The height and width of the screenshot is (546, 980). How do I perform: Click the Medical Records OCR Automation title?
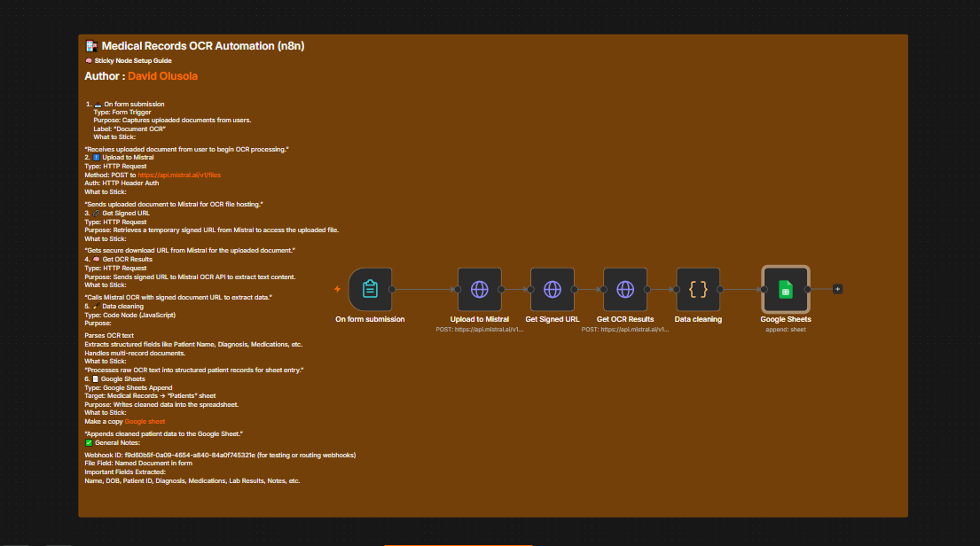(203, 46)
